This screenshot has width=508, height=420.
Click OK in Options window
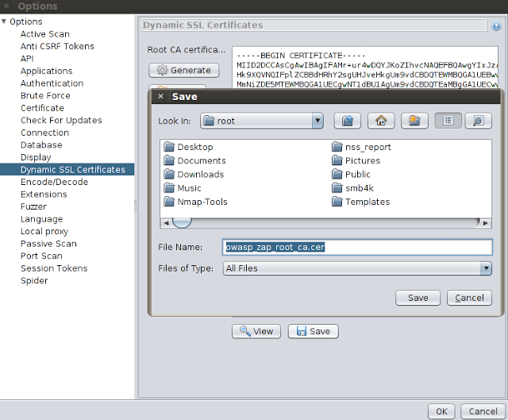click(441, 411)
